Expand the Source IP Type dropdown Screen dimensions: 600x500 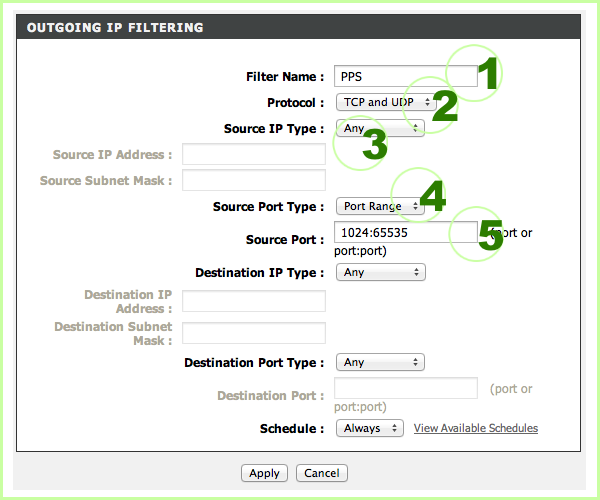click(381, 128)
